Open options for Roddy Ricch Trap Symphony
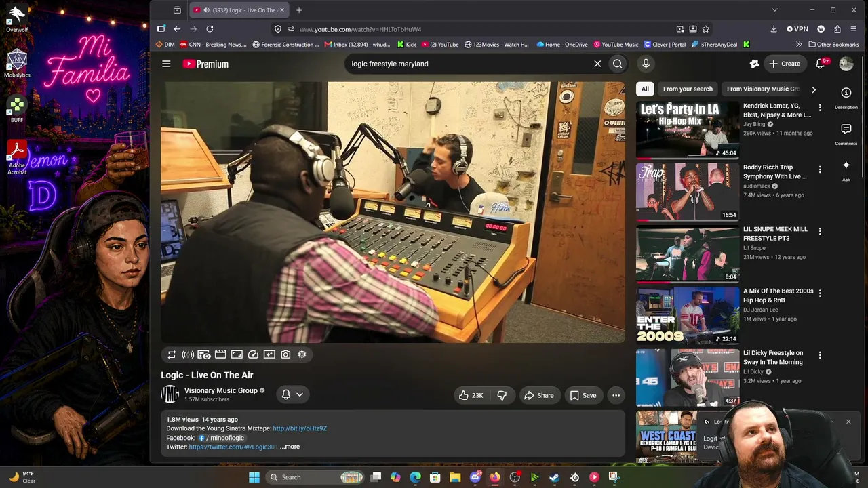This screenshot has height=488, width=868. [820, 169]
